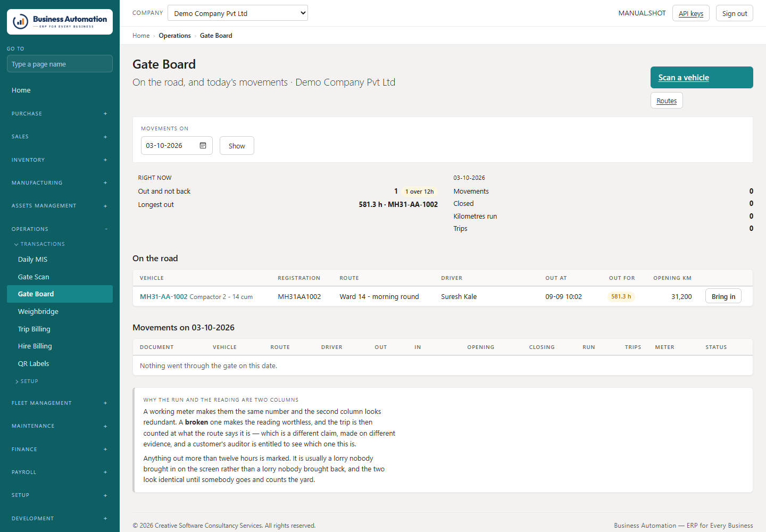Open the Weighbridge page
The width and height of the screenshot is (766, 532).
tap(60, 312)
